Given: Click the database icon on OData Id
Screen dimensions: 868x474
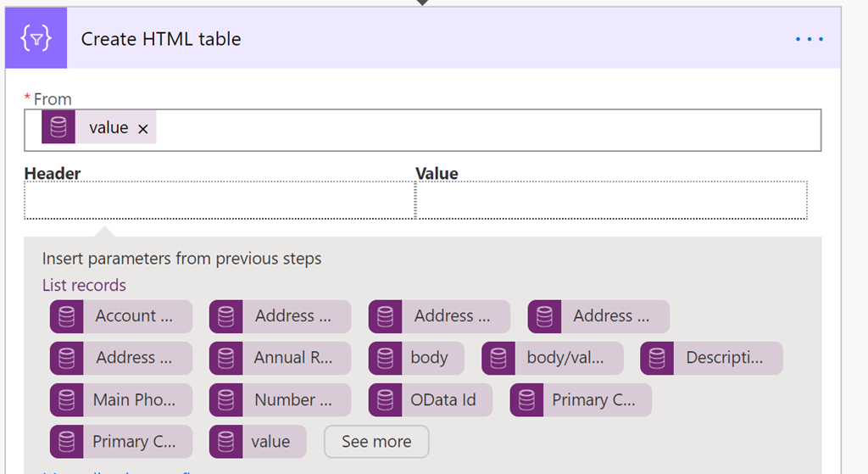Looking at the screenshot, I should (x=386, y=399).
